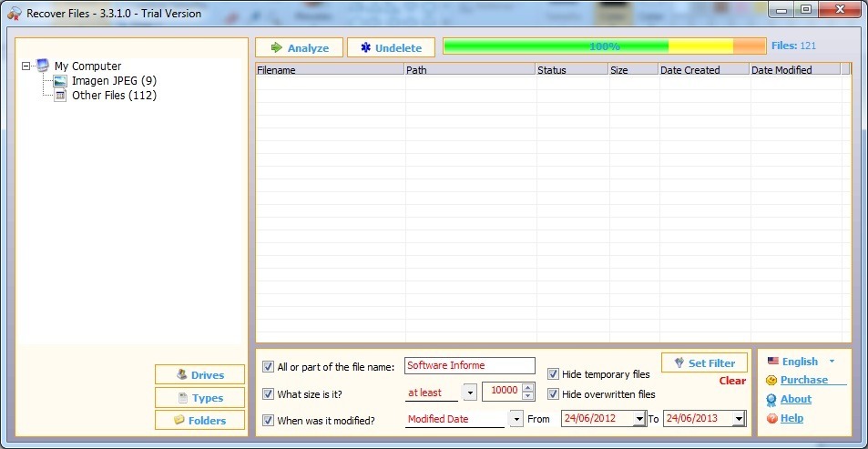Minimize the Recover Files window
868x449 pixels.
click(781, 9)
